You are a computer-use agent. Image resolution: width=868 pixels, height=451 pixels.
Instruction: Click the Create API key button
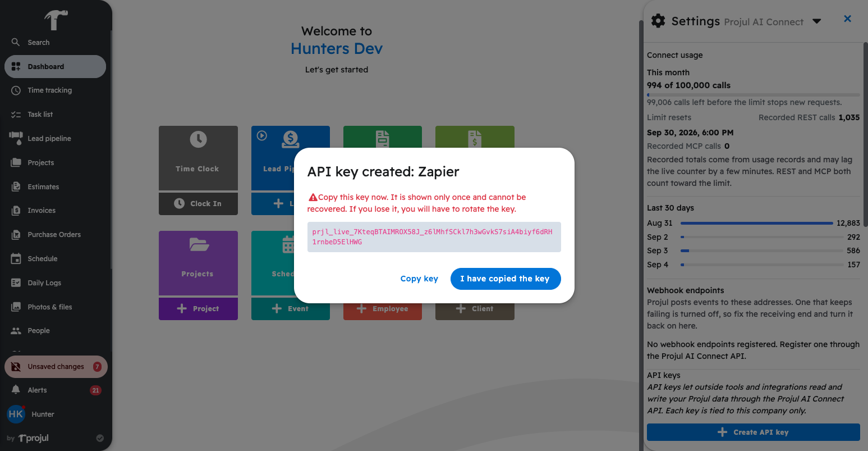tap(753, 432)
